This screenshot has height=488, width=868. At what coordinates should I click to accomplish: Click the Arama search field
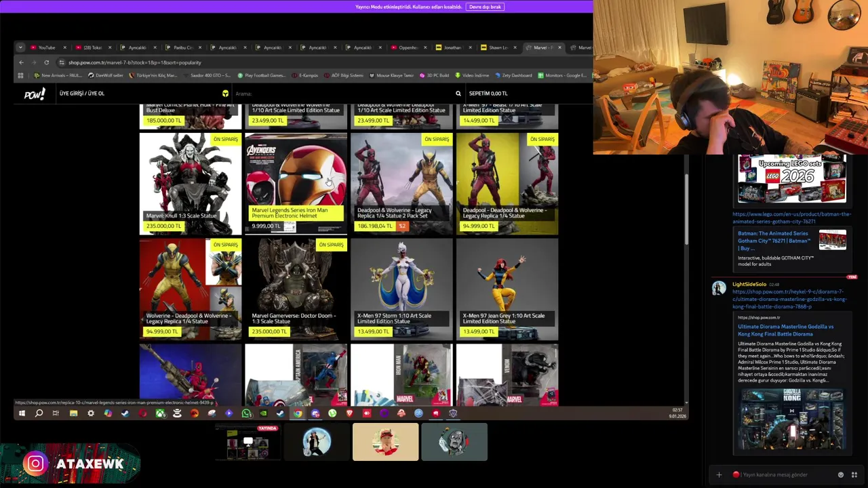coord(342,94)
